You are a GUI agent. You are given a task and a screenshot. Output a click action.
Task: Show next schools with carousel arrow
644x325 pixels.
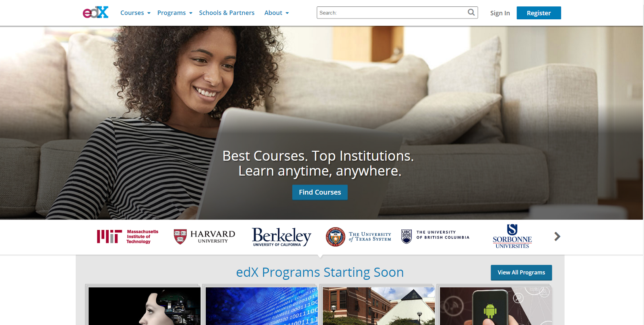coord(557,236)
